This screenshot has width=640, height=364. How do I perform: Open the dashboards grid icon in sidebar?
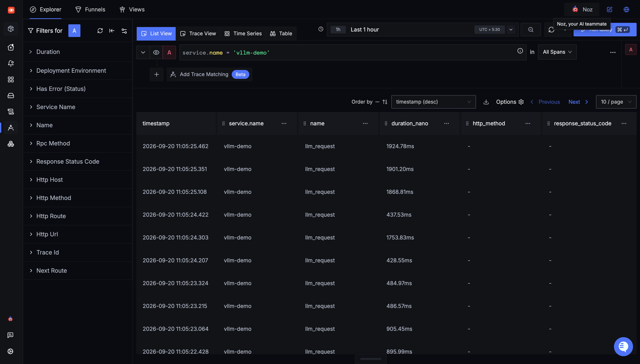pos(11,79)
